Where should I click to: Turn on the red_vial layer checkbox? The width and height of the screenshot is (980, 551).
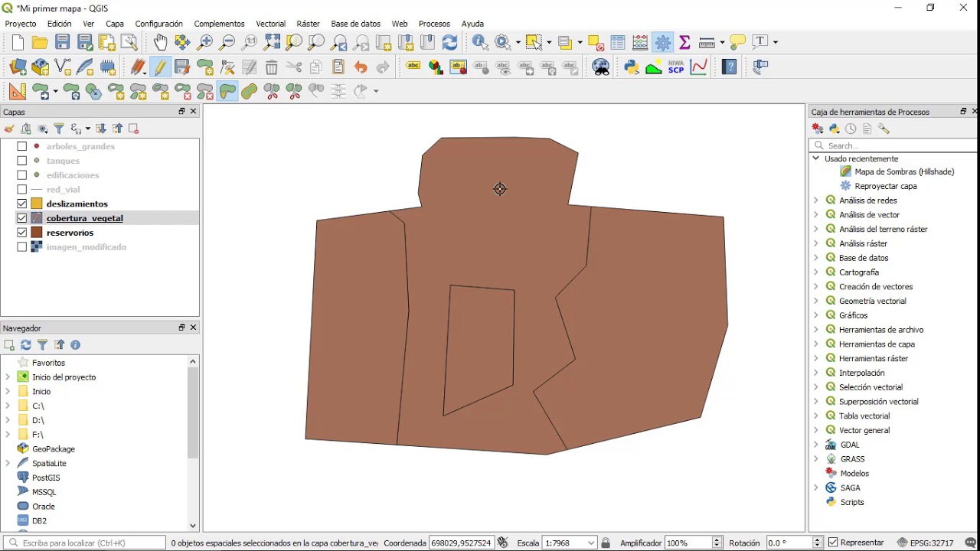pos(22,190)
